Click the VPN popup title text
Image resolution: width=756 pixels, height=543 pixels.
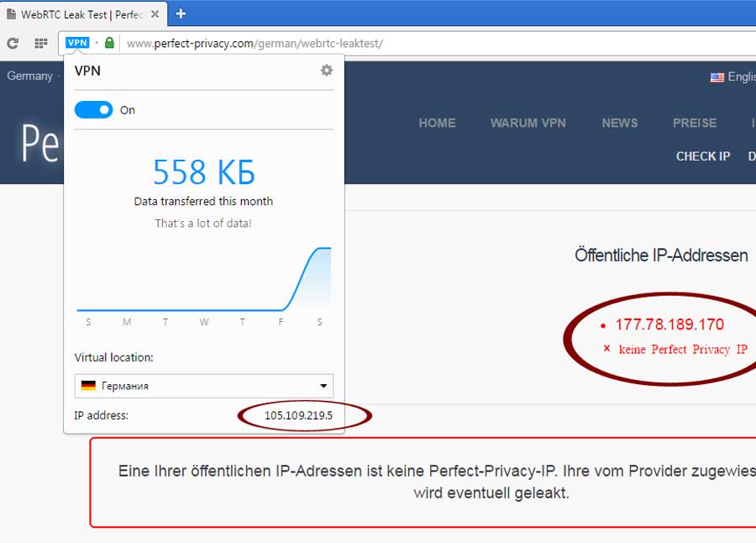pos(87,71)
